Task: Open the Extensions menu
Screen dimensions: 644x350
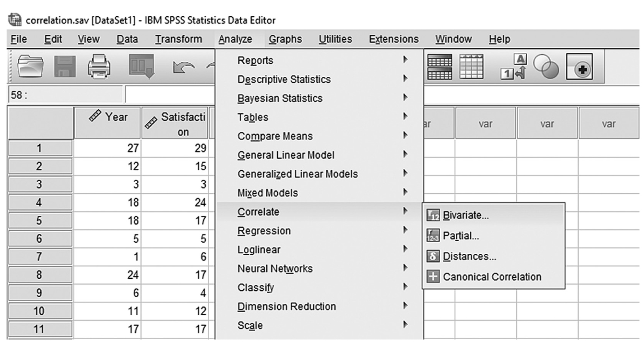Action: tap(394, 39)
